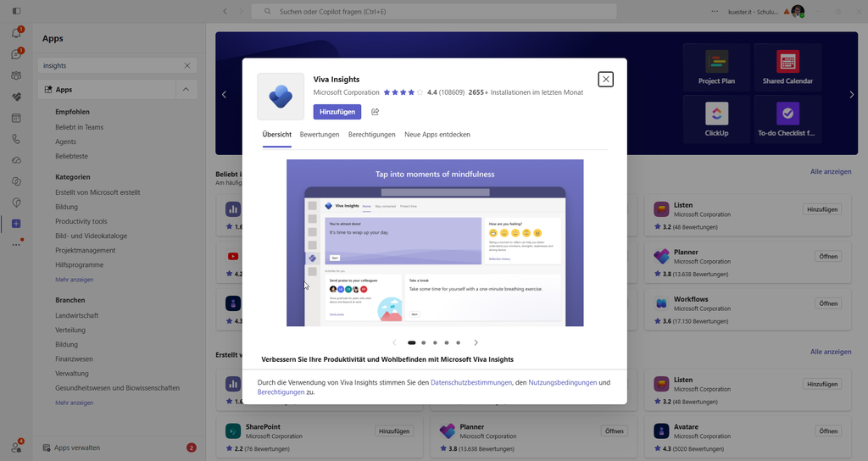Open the Teams icon in sidebar
Image resolution: width=868 pixels, height=461 pixels.
click(16, 75)
